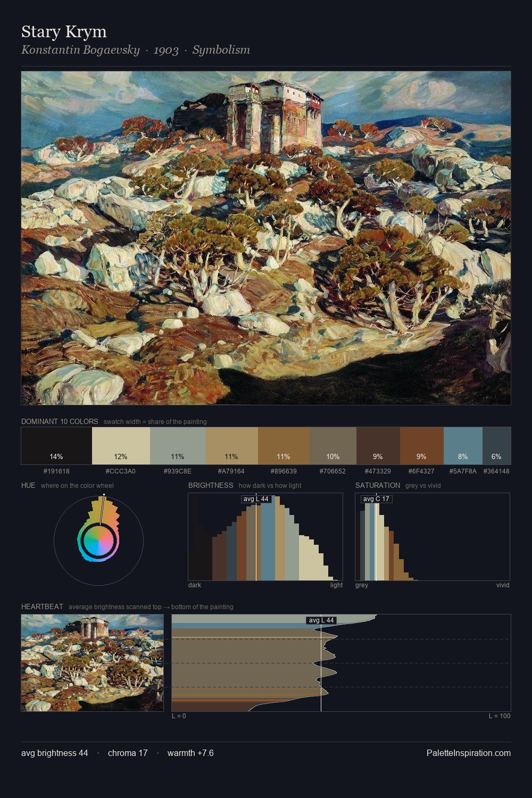This screenshot has width=532, height=798.
Task: Open the small painting thumbnail in Heartbeat
Action: 93,663
